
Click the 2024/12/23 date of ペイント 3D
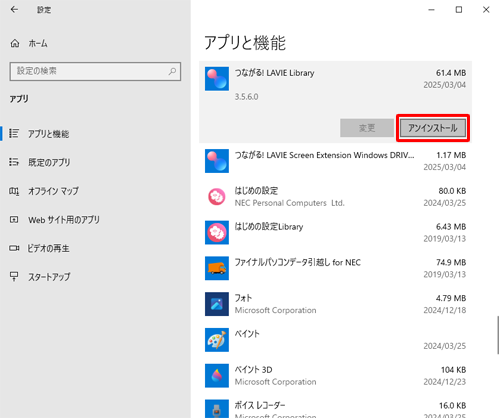[x=445, y=382]
